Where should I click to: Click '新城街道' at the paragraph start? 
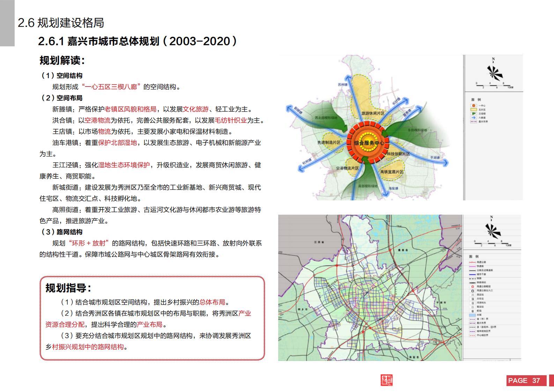65,187
